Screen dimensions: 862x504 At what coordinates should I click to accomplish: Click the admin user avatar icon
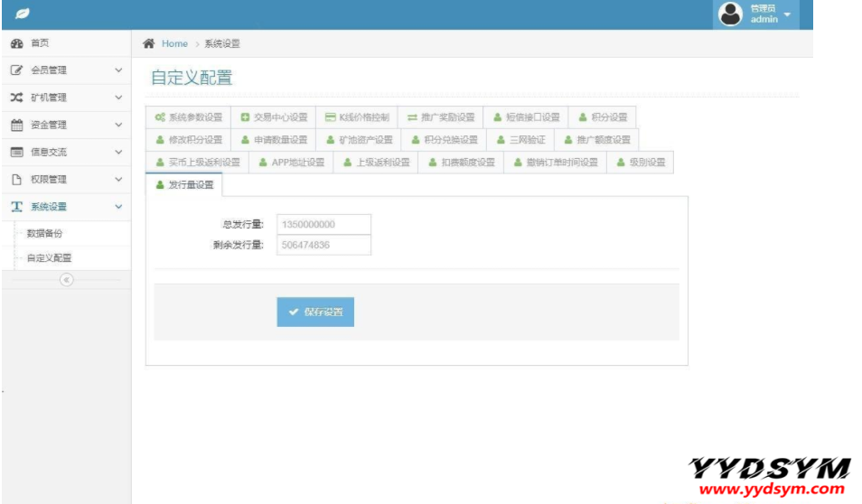(731, 14)
